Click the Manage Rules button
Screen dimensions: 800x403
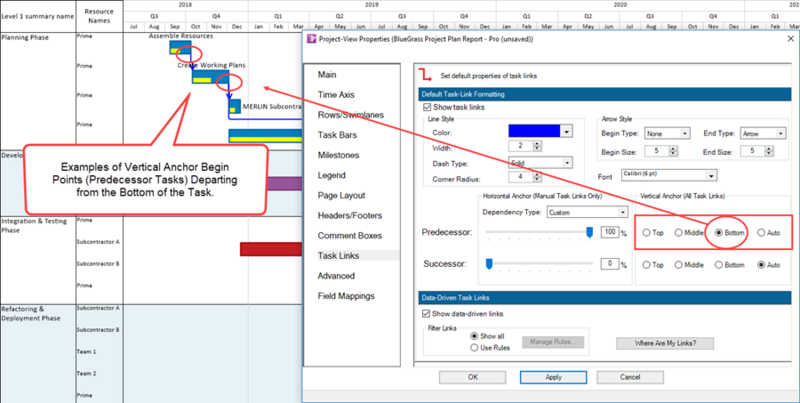(x=553, y=342)
